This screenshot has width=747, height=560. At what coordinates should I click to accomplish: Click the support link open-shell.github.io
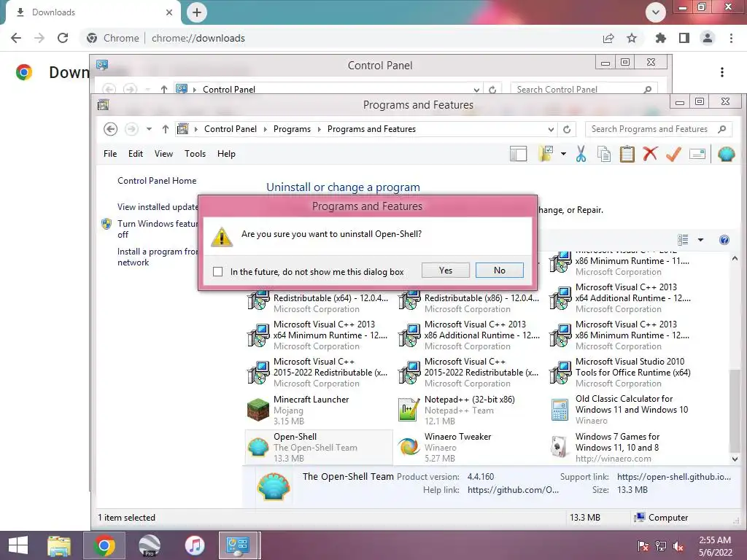673,477
